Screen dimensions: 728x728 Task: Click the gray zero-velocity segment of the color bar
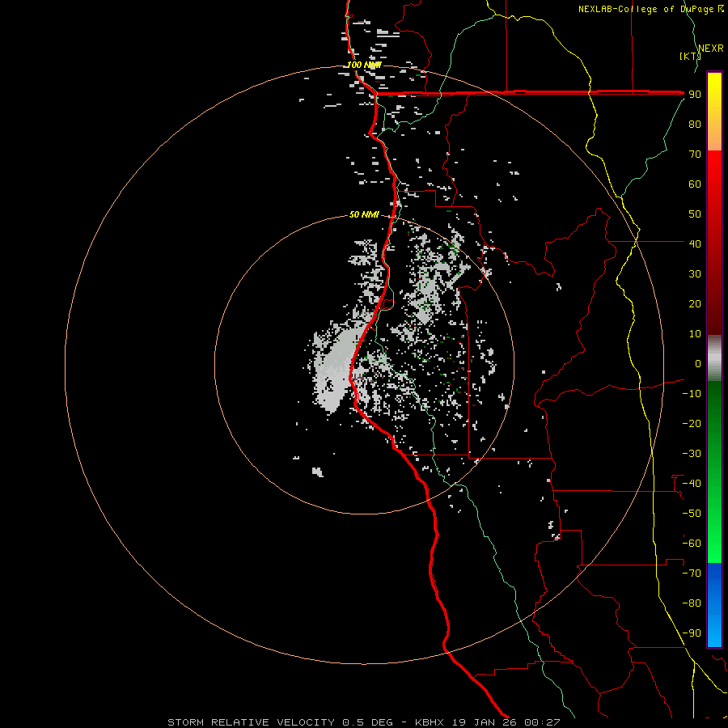(714, 358)
